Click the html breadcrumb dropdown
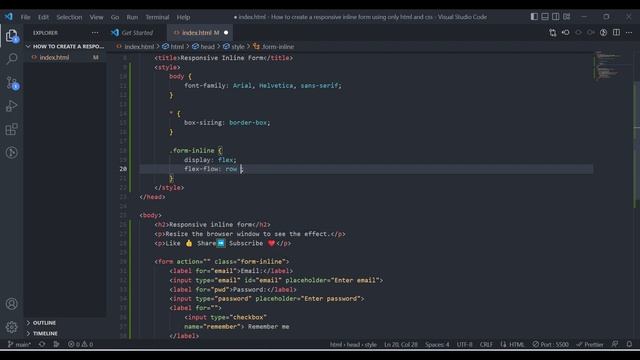The height and width of the screenshot is (360, 640). (173, 47)
